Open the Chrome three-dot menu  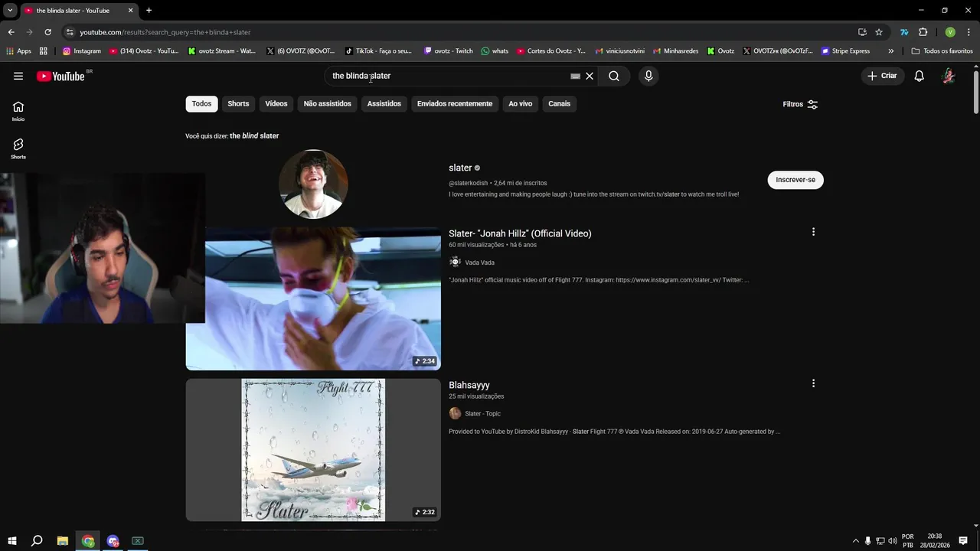pyautogui.click(x=969, y=32)
